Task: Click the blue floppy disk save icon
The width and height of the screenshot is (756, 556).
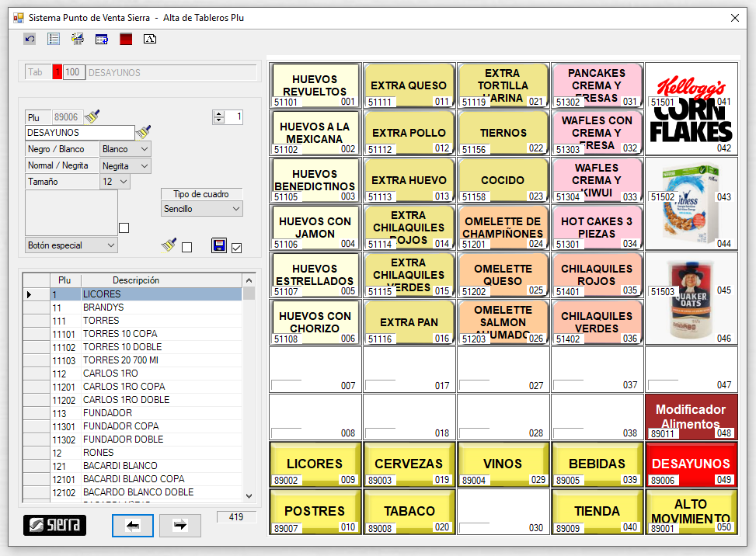Action: pyautogui.click(x=219, y=246)
